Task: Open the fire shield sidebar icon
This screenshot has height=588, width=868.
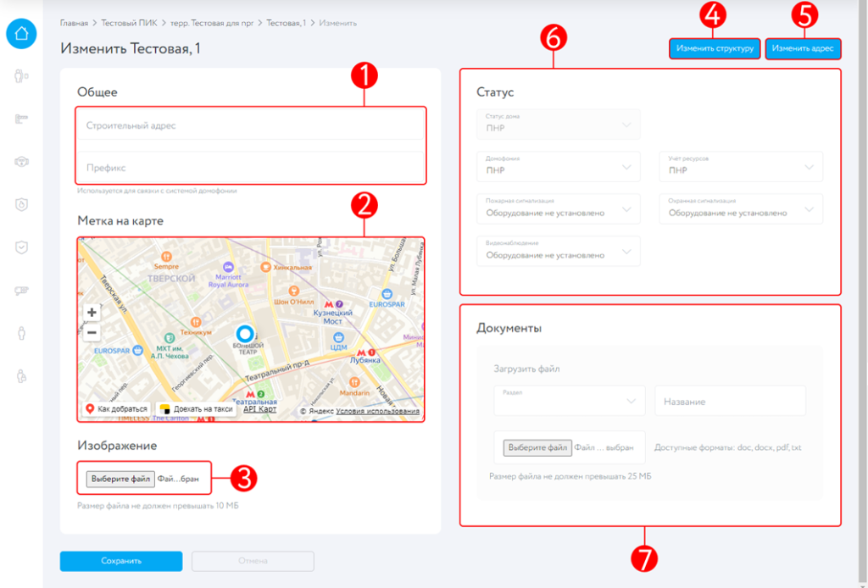Action: tap(21, 204)
